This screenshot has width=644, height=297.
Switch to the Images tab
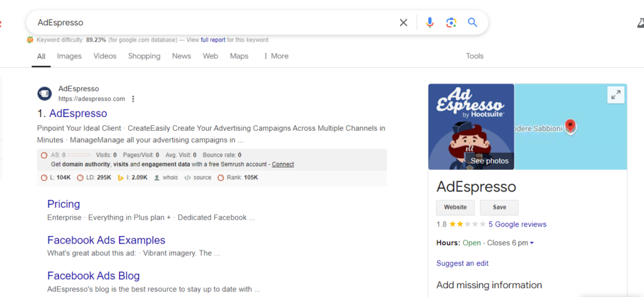pyautogui.click(x=69, y=56)
